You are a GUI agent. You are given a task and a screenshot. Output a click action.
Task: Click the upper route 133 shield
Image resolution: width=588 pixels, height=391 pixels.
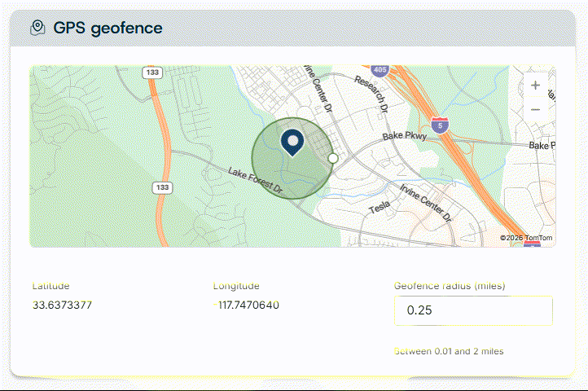pos(152,72)
